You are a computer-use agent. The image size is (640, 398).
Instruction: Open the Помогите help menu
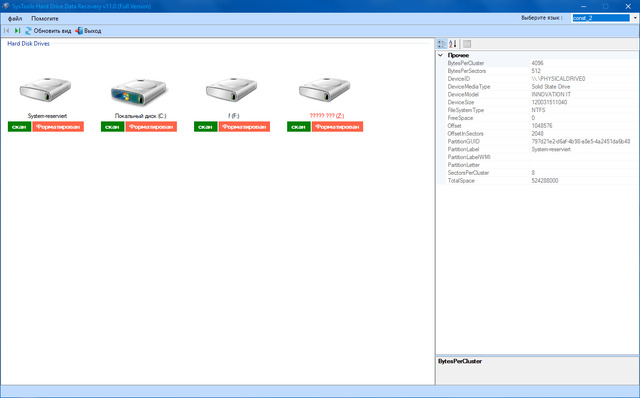click(x=45, y=18)
